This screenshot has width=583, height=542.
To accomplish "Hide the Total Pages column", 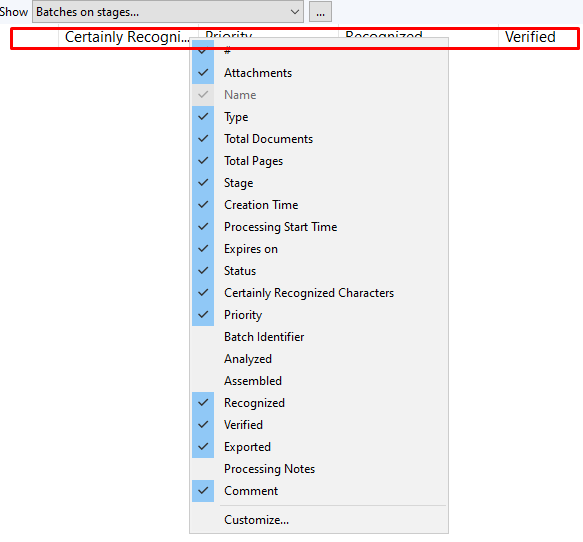I will pyautogui.click(x=320, y=161).
